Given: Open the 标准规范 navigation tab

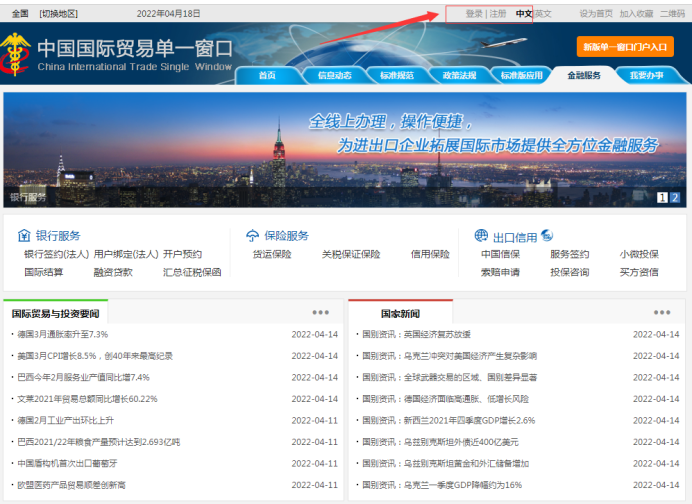Looking at the screenshot, I should point(397,75).
